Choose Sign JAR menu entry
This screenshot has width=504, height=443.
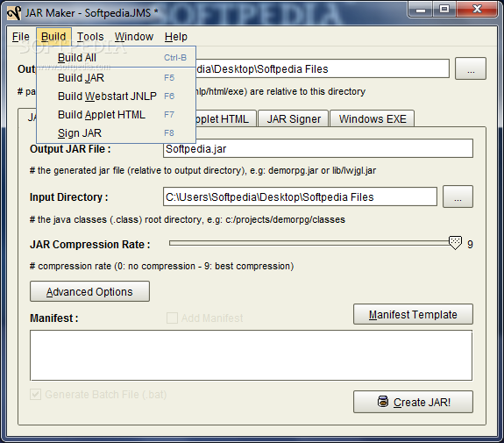pos(116,132)
